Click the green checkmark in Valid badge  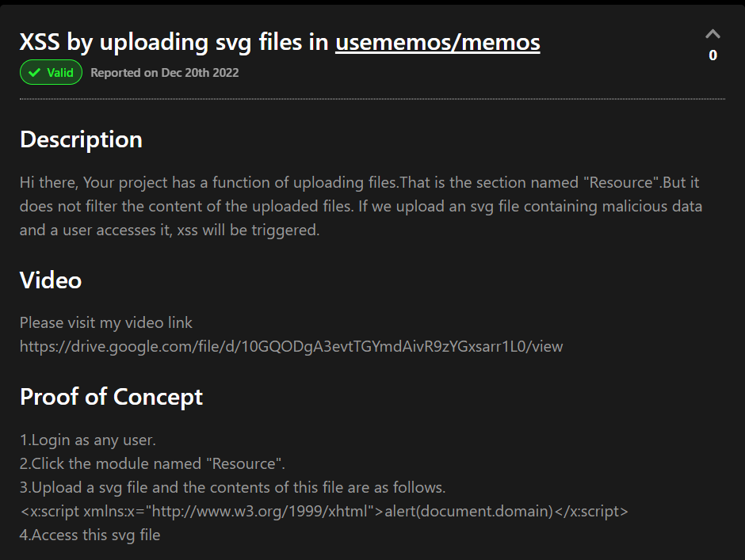click(34, 73)
